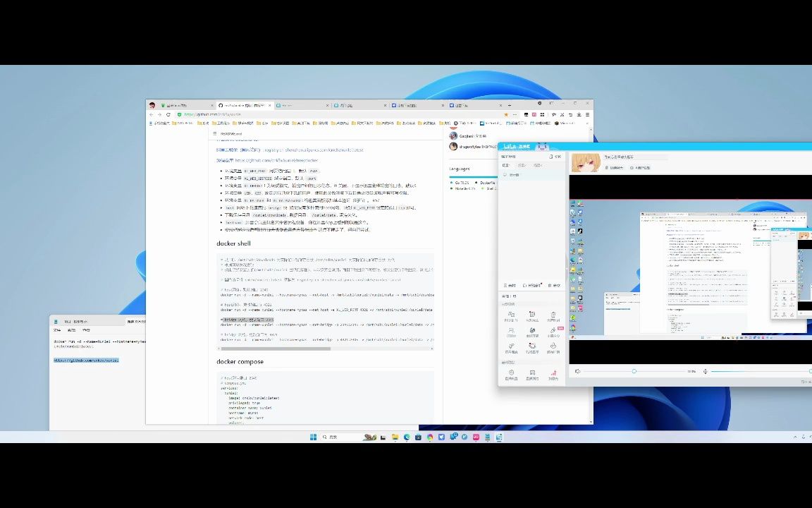Viewport: 812px width, 508px height.
Task: Open the virtual avatar icon with NEW badge
Action: [x=553, y=330]
